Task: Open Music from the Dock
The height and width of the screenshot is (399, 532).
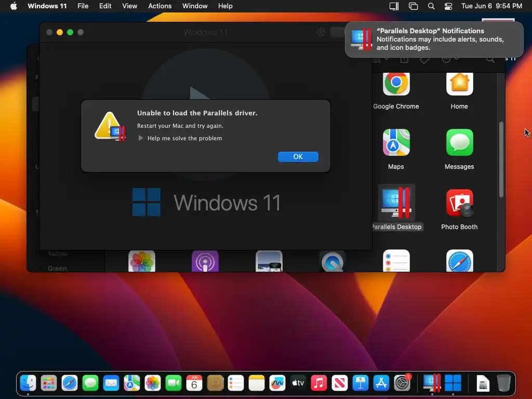Action: [x=319, y=383]
